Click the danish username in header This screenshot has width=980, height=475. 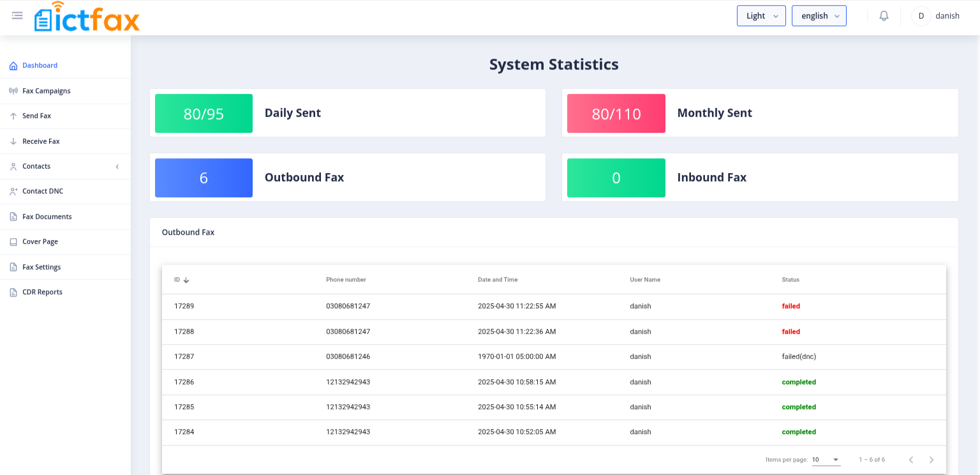click(947, 16)
